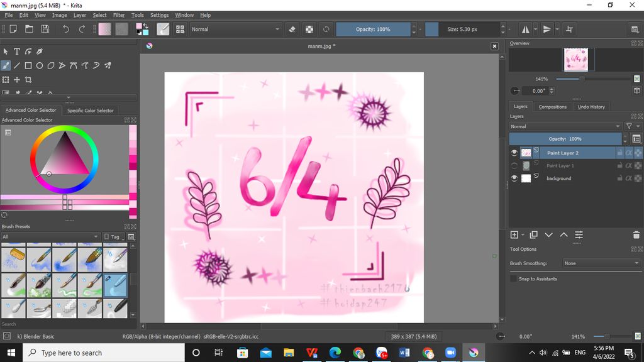Select the Ellipse tool
The height and width of the screenshot is (362, 644).
click(x=40, y=65)
